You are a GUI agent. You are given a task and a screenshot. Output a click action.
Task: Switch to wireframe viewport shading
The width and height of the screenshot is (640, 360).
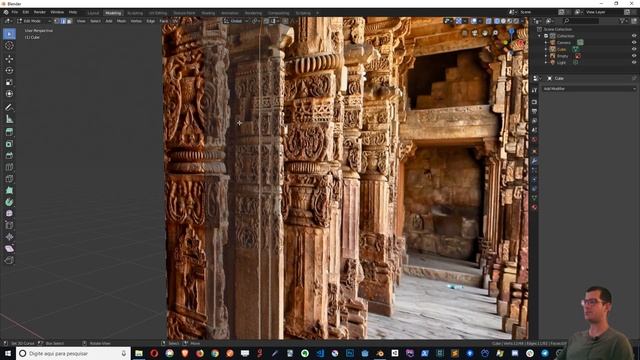coord(497,21)
